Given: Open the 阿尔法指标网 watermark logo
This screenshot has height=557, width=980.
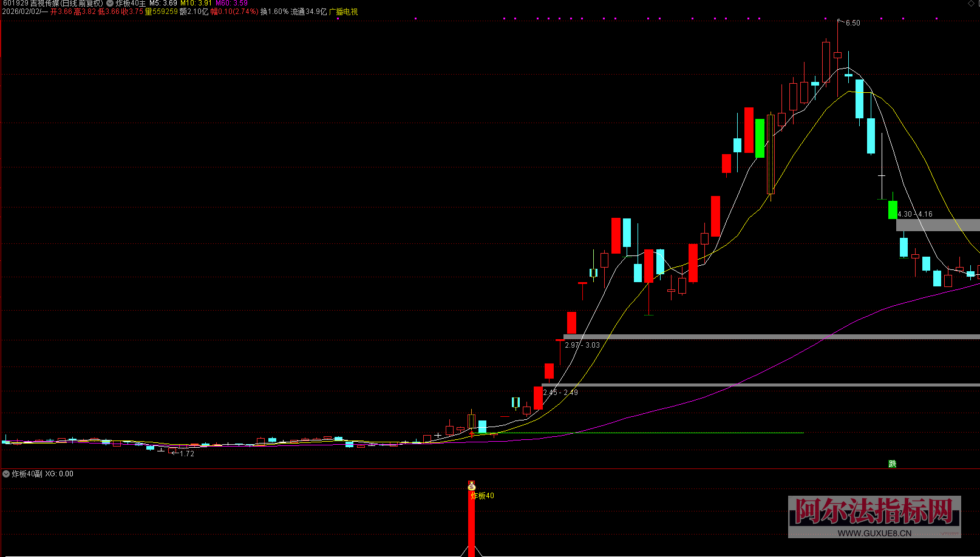Looking at the screenshot, I should [874, 511].
